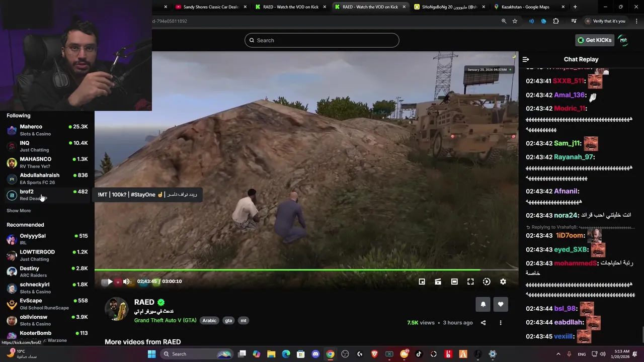
Task: Open EvScape recommended channel
Action: [x=47, y=304]
